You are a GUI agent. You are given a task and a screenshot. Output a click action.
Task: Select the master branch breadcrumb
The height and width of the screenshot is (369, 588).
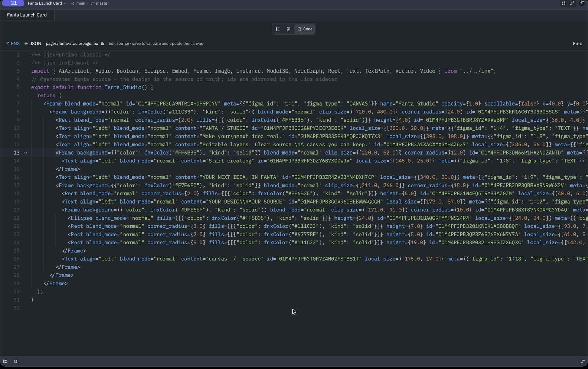click(x=100, y=3)
